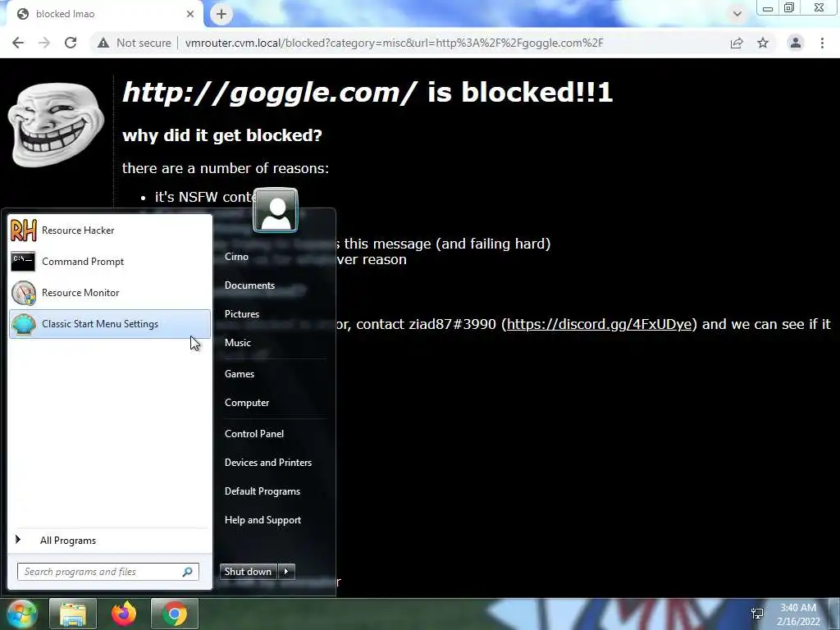Bookmark this page with the star
This screenshot has height=630, width=840.
click(763, 43)
